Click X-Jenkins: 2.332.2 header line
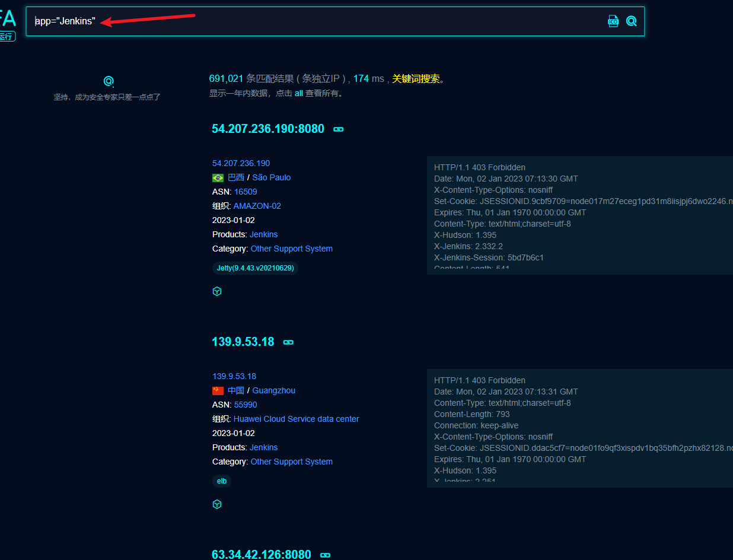 [x=469, y=246]
